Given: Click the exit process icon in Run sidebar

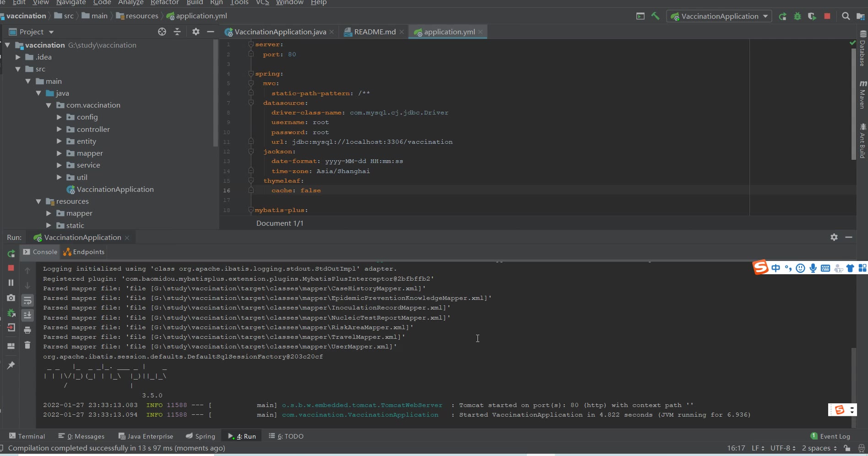Looking at the screenshot, I should (x=11, y=327).
